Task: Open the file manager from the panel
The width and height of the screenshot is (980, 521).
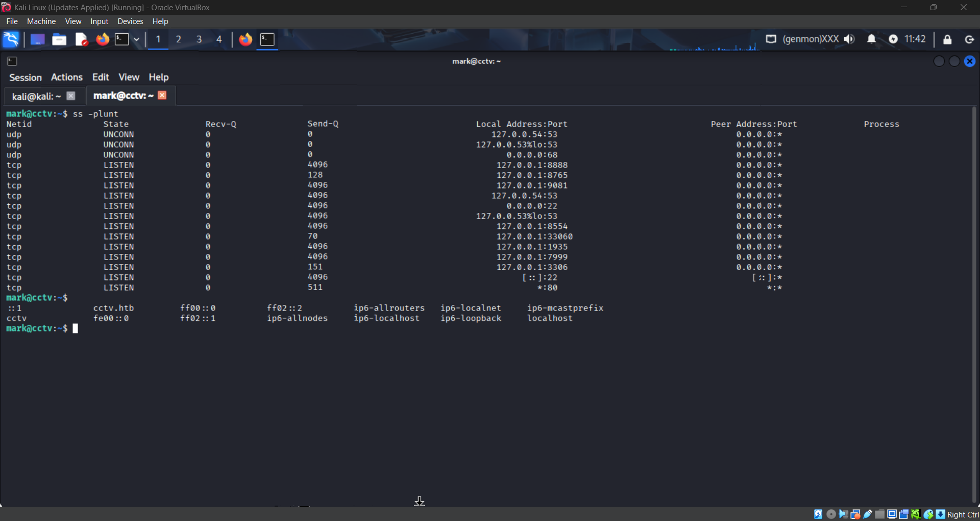Action: coord(59,39)
